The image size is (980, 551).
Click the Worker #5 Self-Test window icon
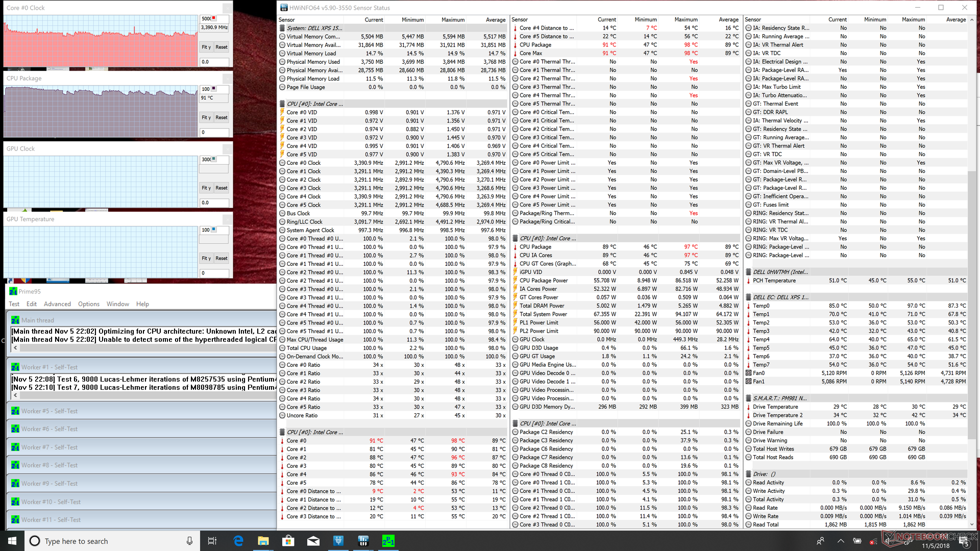click(x=15, y=411)
